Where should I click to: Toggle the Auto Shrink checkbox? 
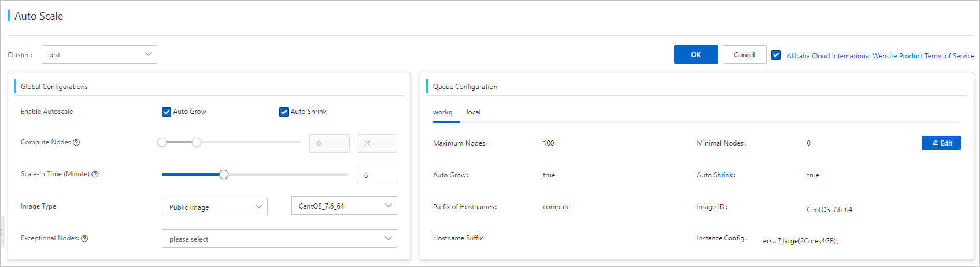click(x=284, y=112)
